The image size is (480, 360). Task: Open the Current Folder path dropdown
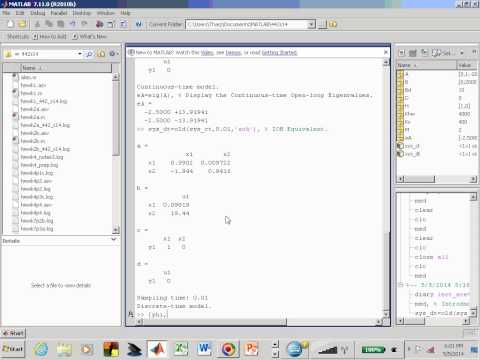pyautogui.click(x=311, y=24)
